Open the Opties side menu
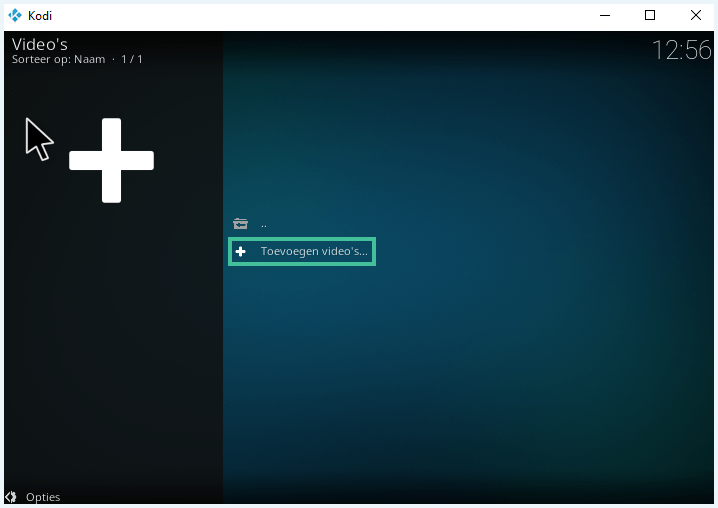This screenshot has height=508, width=718. click(x=43, y=497)
